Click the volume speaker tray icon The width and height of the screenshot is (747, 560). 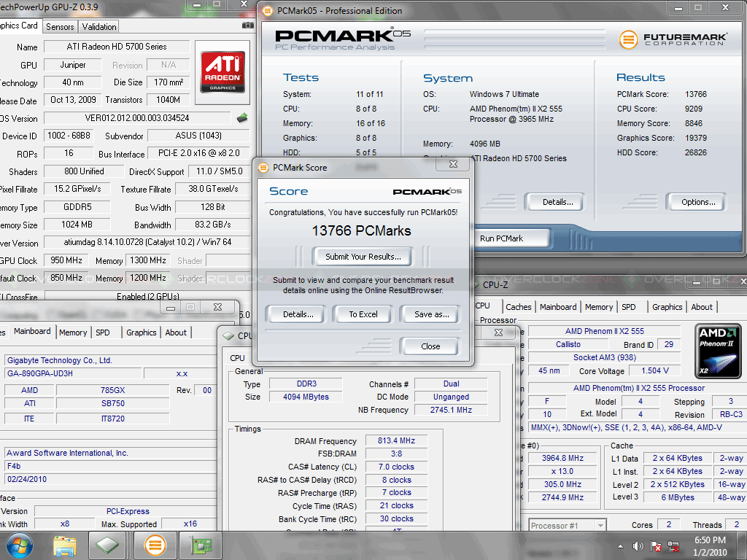coord(638,546)
